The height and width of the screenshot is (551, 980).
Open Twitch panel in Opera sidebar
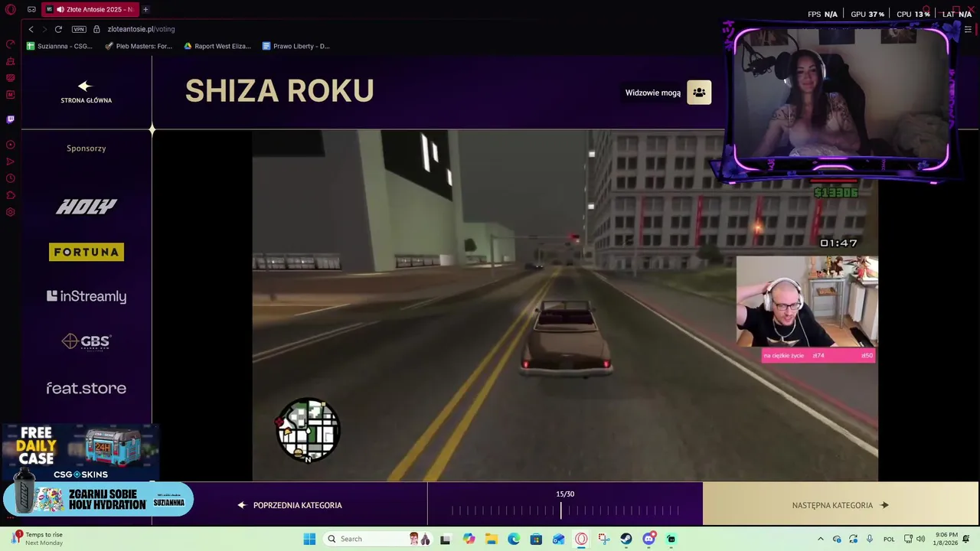(x=11, y=119)
